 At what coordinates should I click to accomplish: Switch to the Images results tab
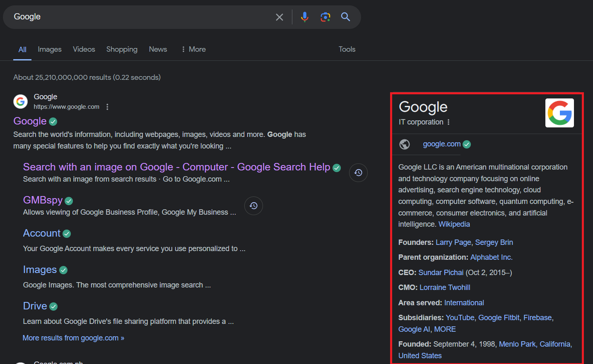(50, 49)
